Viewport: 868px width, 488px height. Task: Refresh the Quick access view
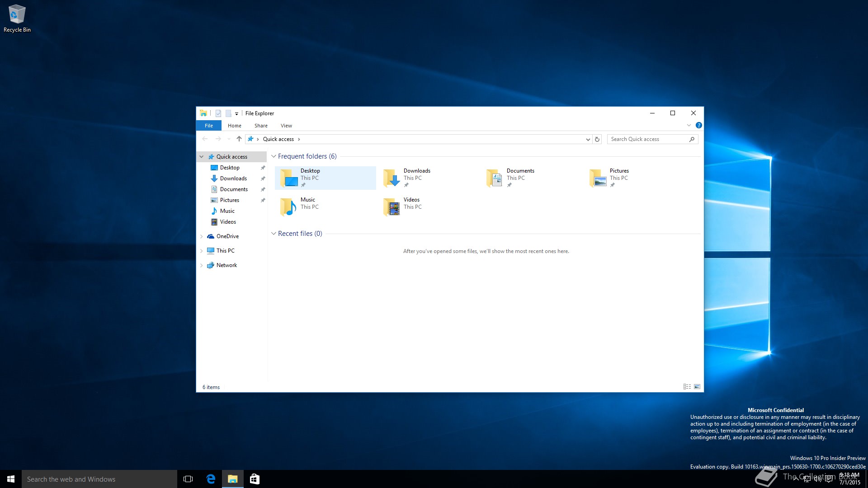597,139
